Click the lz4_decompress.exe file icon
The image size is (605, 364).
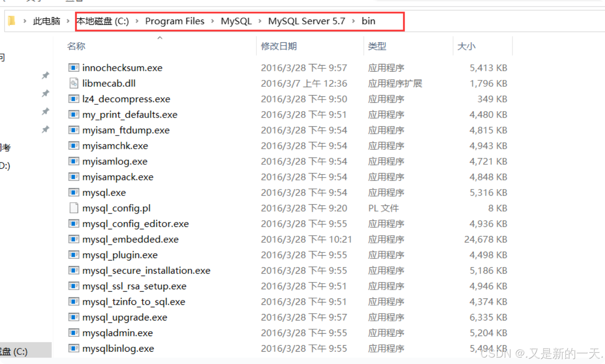(74, 99)
